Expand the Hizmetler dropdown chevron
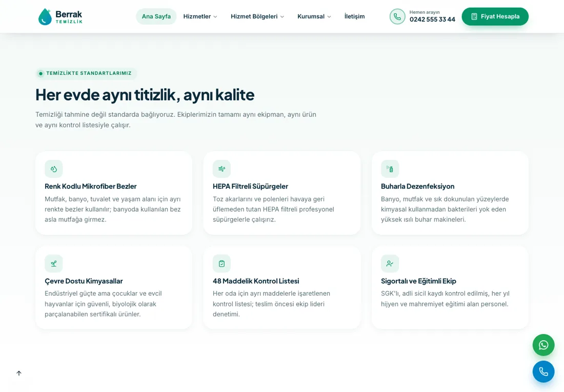The height and width of the screenshot is (392, 564). [215, 16]
